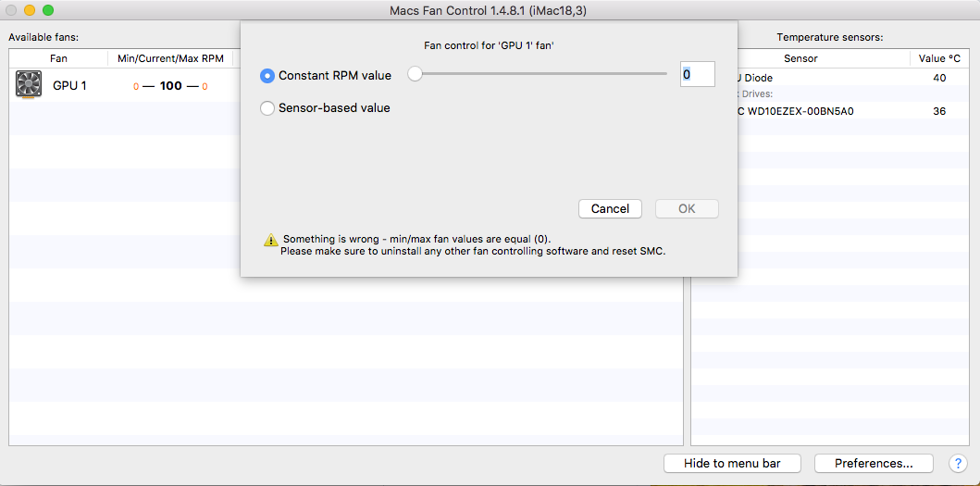Click the green zoom window button
980x486 pixels.
coord(48,10)
